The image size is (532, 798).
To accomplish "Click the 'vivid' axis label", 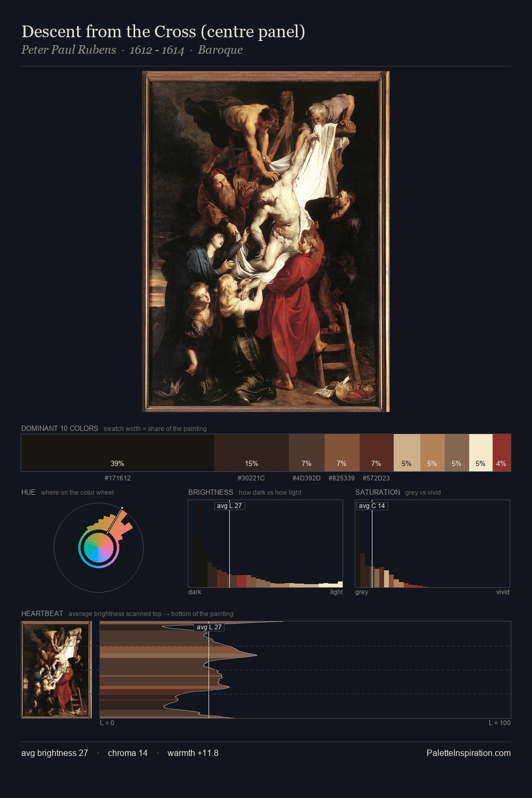I will tap(503, 592).
